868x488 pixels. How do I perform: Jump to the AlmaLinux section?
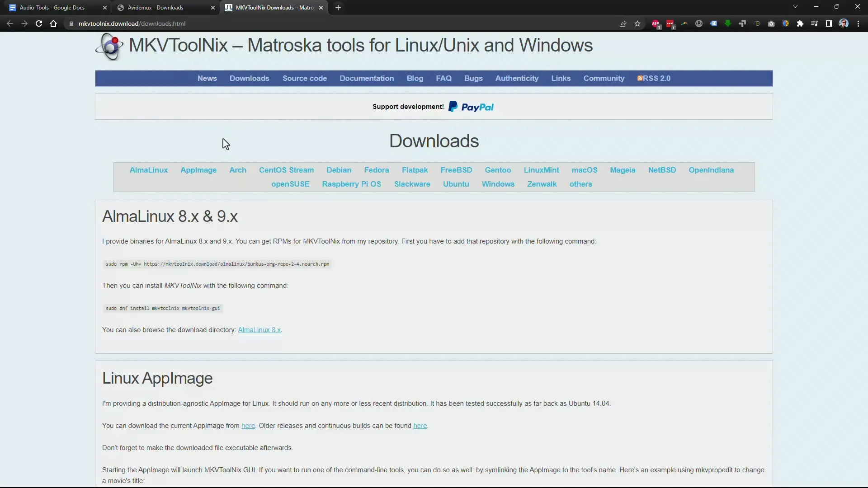click(x=149, y=170)
